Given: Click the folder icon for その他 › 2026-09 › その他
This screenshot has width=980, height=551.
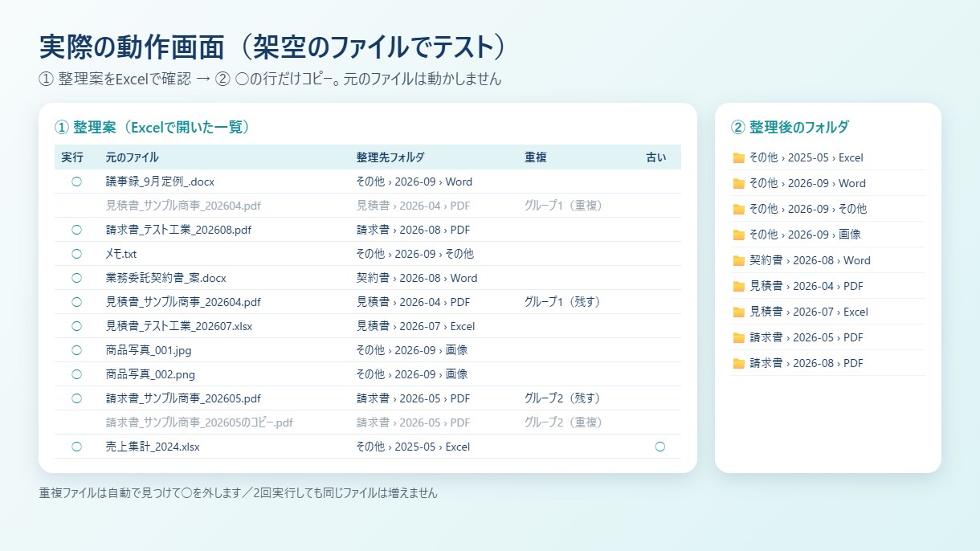Looking at the screenshot, I should [x=738, y=210].
